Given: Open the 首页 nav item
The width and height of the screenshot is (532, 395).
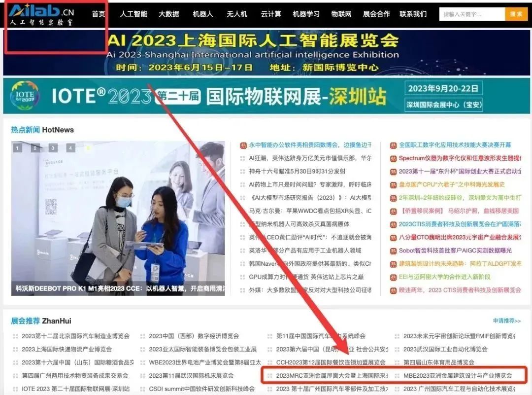Looking at the screenshot, I should [99, 14].
